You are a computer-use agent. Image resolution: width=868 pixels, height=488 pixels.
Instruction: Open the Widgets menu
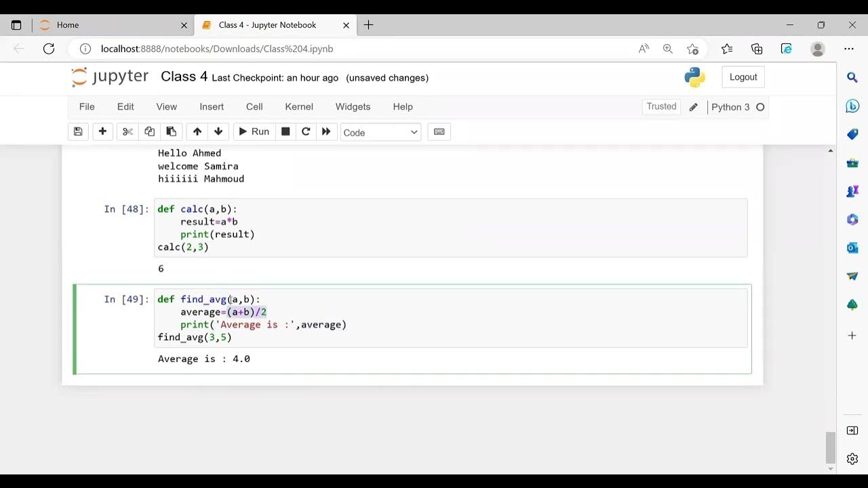point(353,106)
